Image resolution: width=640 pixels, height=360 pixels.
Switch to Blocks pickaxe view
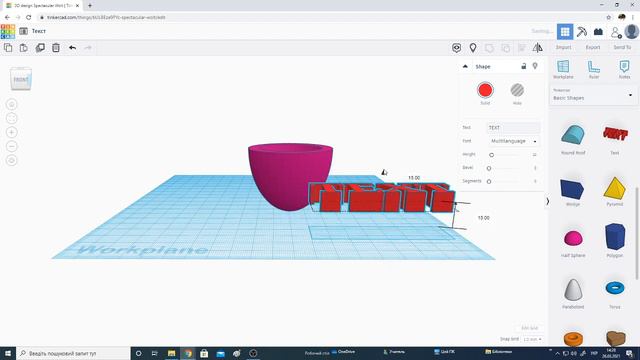pos(582,31)
